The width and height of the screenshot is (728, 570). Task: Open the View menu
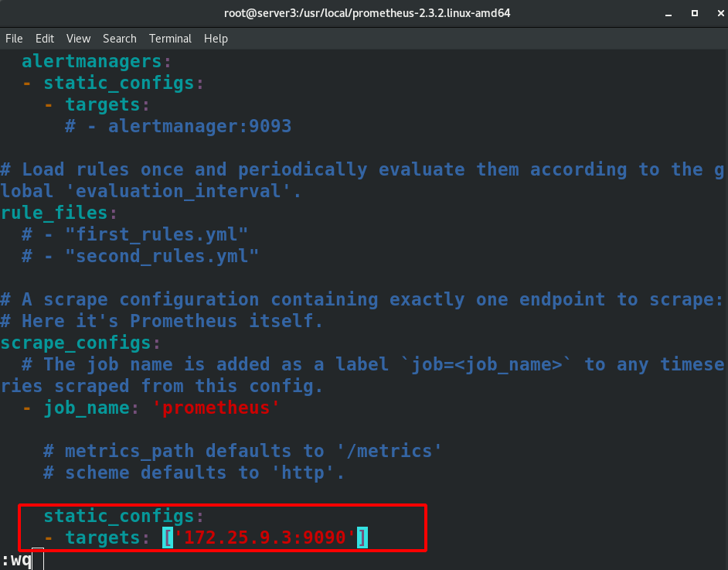pyautogui.click(x=78, y=39)
